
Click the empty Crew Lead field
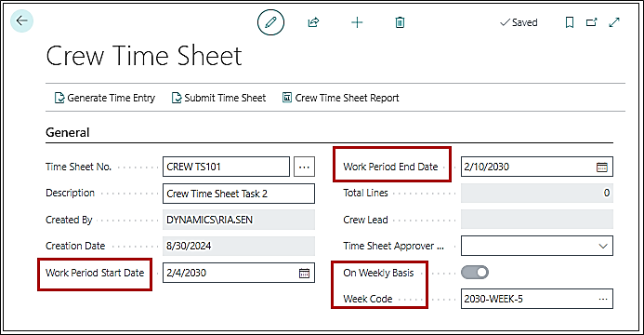tap(537, 220)
